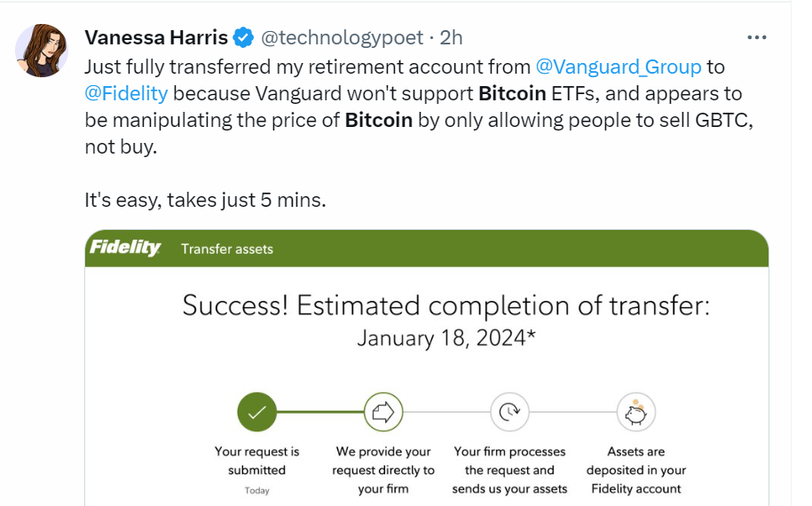The width and height of the screenshot is (812, 506).
Task: Click the @technologypoet handle
Action: point(342,38)
